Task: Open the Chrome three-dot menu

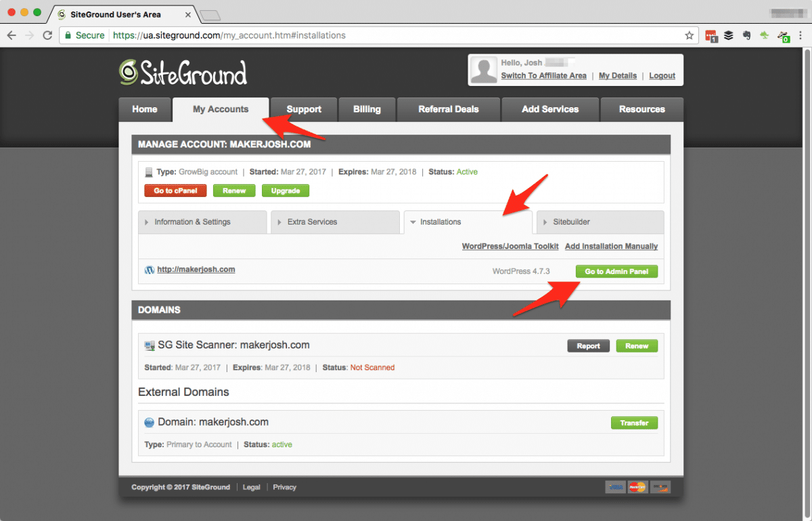Action: pos(800,35)
